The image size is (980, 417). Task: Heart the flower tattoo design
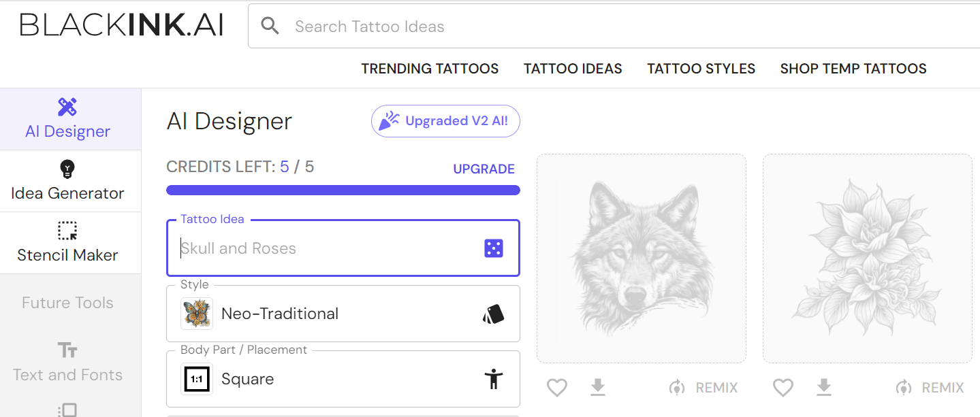(783, 386)
